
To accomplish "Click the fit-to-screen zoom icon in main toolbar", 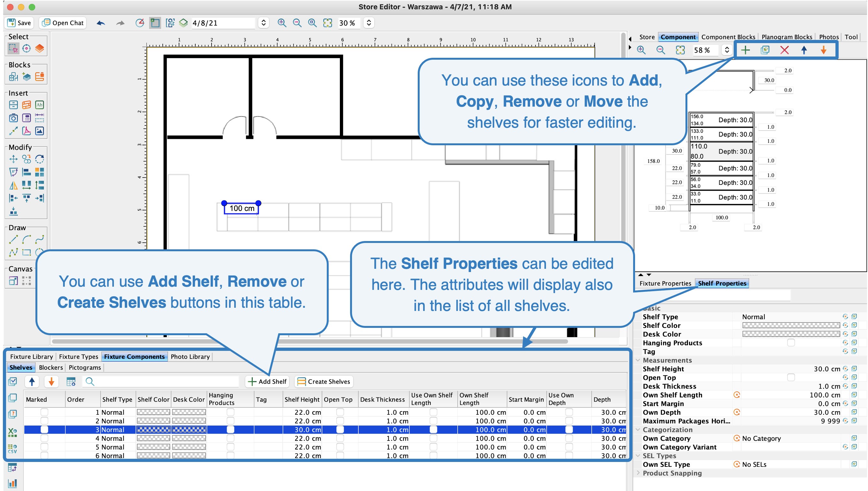I will (x=327, y=23).
